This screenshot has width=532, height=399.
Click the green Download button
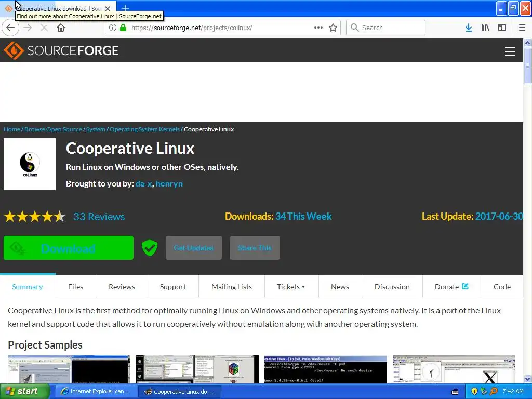point(69,248)
